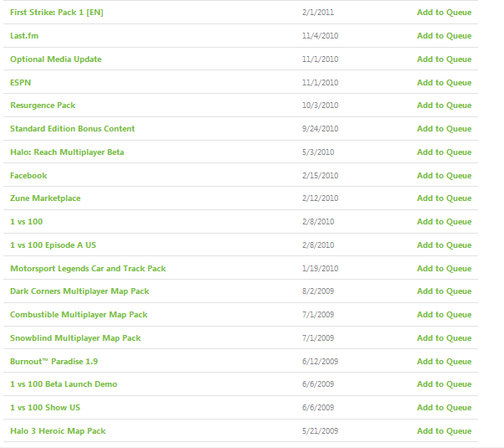Select the date 1/19/2010
This screenshot has height=448, width=504.
320,269
